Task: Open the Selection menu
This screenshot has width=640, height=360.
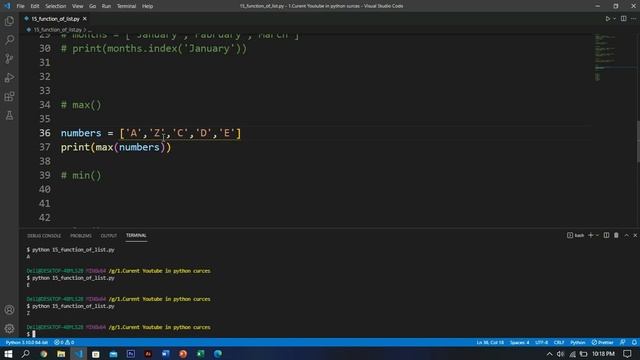Action: 56,6
